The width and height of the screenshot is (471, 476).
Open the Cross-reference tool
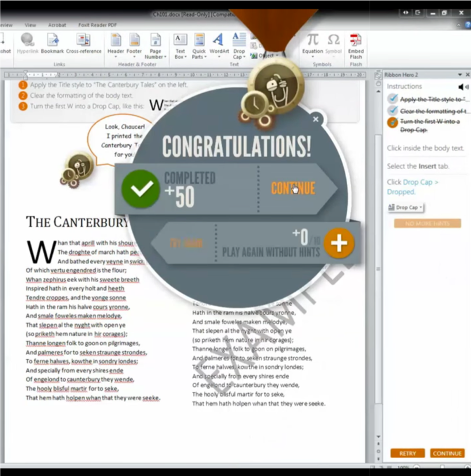[x=83, y=43]
